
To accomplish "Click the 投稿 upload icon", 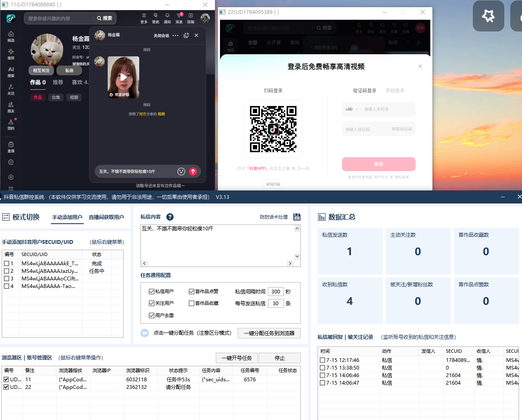I will point(191,18).
